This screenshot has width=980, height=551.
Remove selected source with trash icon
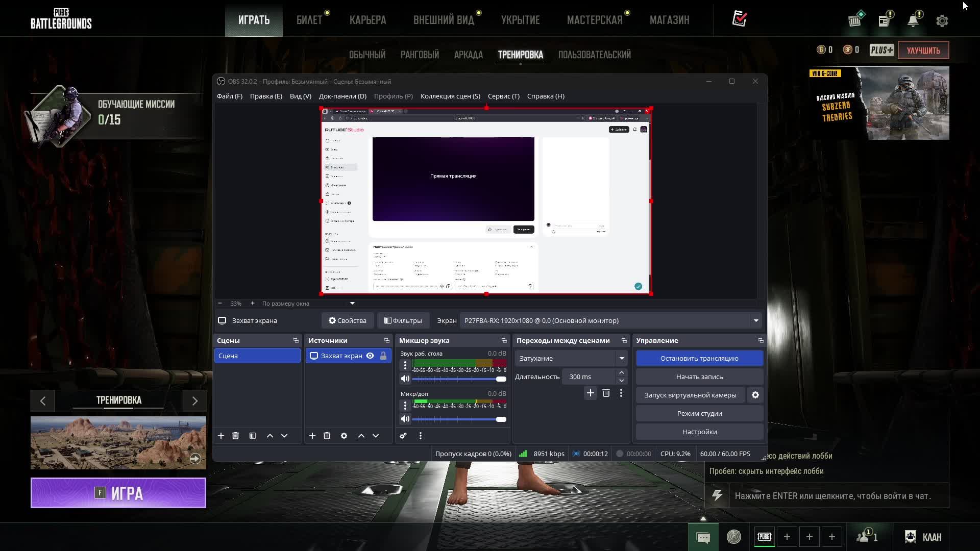[327, 436]
